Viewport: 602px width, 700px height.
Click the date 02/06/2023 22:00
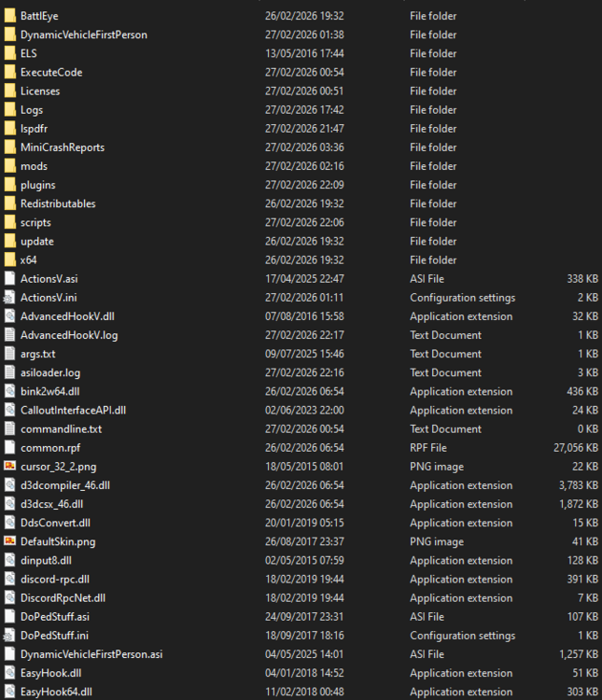[x=304, y=410]
